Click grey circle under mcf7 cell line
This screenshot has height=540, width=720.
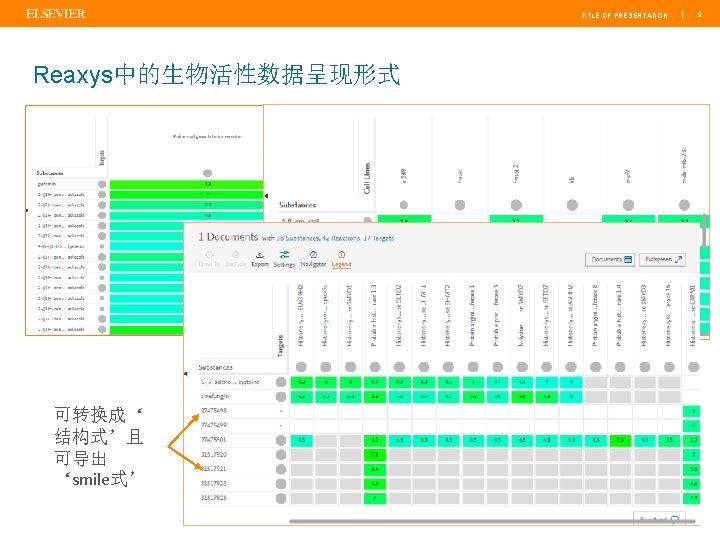[x=628, y=205]
